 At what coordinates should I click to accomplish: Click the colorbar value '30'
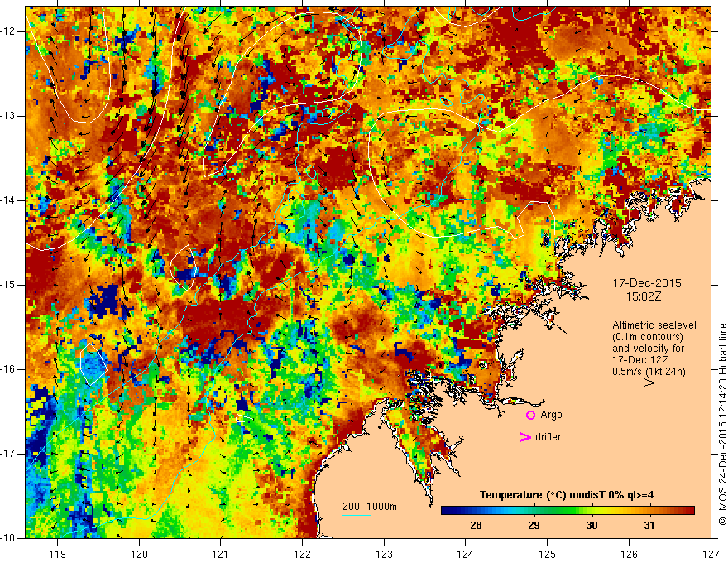(591, 526)
